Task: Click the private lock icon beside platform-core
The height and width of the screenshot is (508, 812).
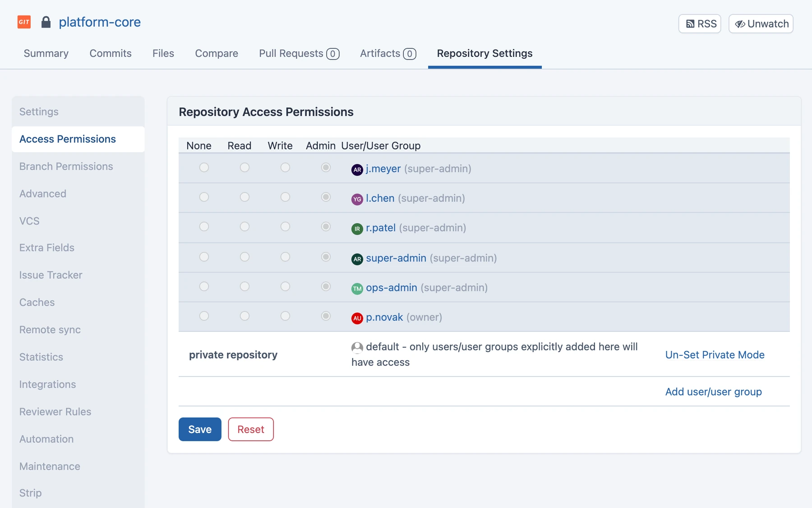Action: pyautogui.click(x=46, y=22)
